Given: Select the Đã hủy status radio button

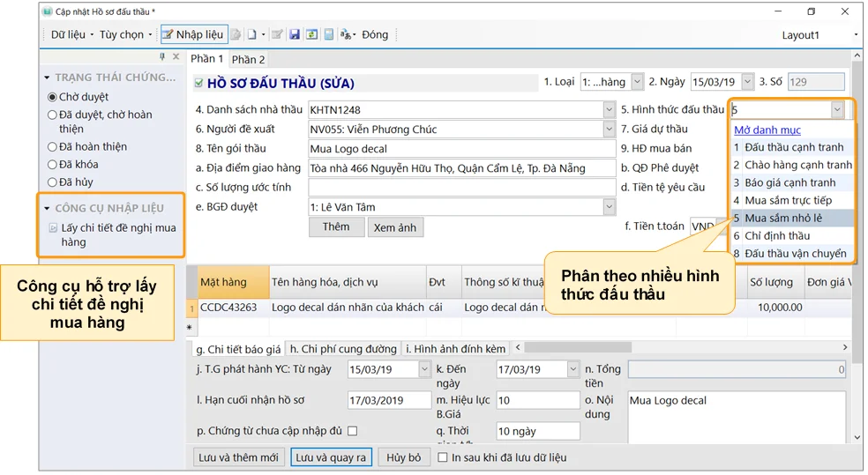Looking at the screenshot, I should click(x=52, y=182).
